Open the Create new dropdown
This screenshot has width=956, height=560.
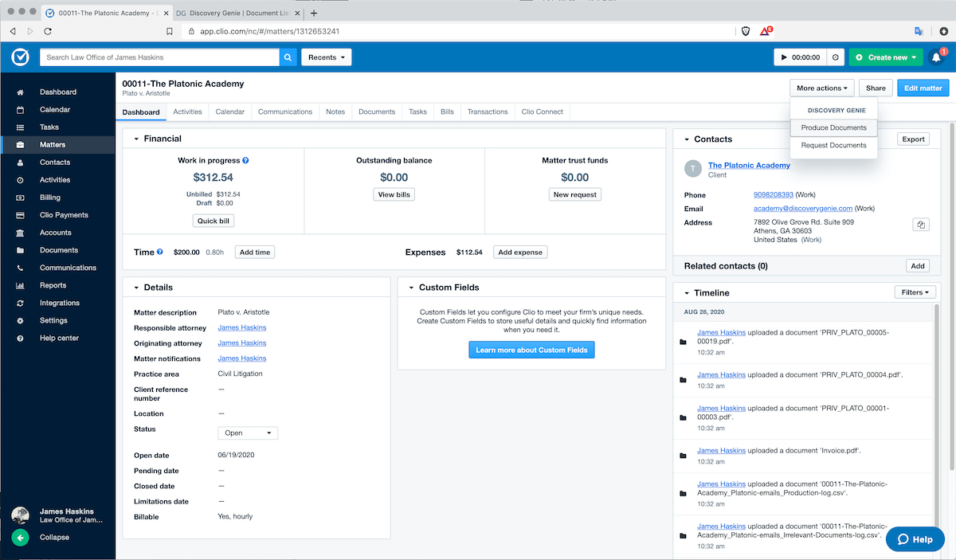[885, 57]
